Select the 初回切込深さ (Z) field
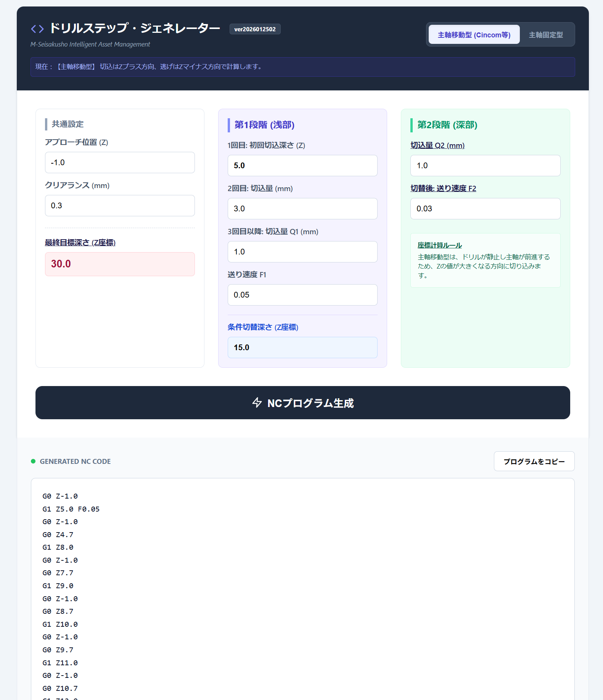Viewport: 603px width, 700px height. (x=302, y=166)
